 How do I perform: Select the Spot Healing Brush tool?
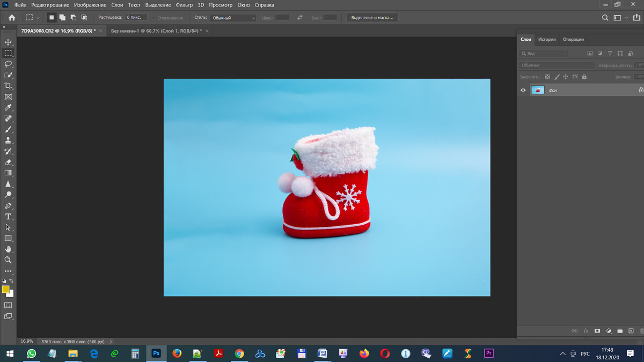(8, 119)
